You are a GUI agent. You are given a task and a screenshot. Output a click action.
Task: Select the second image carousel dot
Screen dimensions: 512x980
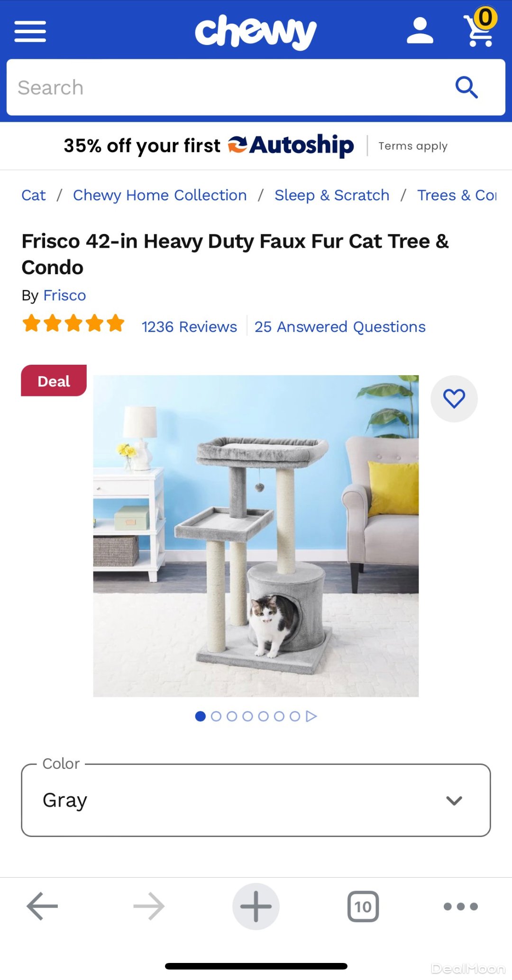[x=216, y=716]
